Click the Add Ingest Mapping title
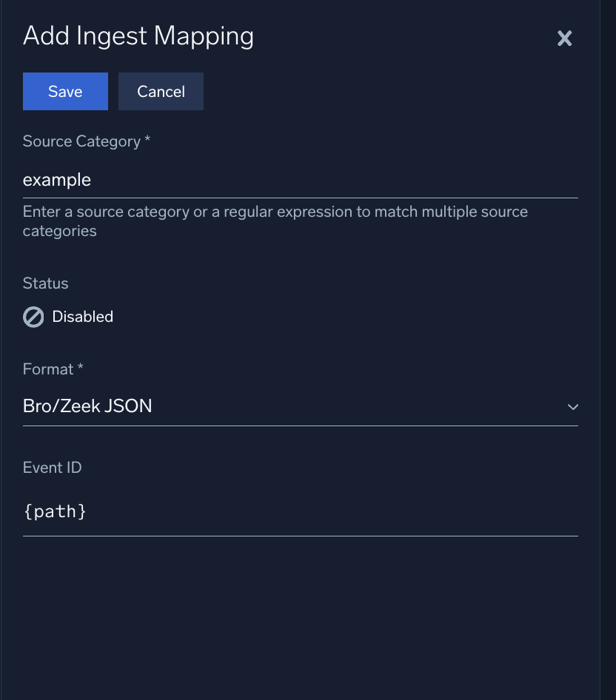This screenshot has width=616, height=700. pyautogui.click(x=138, y=36)
